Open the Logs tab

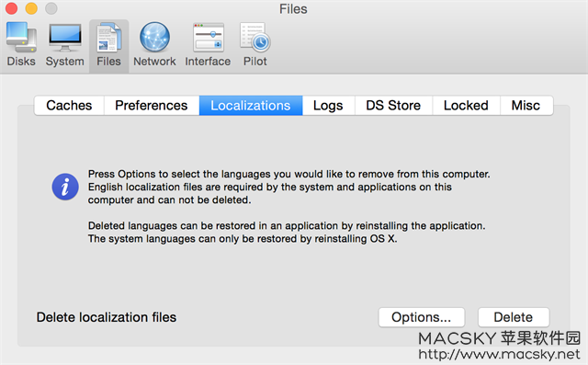coord(329,106)
